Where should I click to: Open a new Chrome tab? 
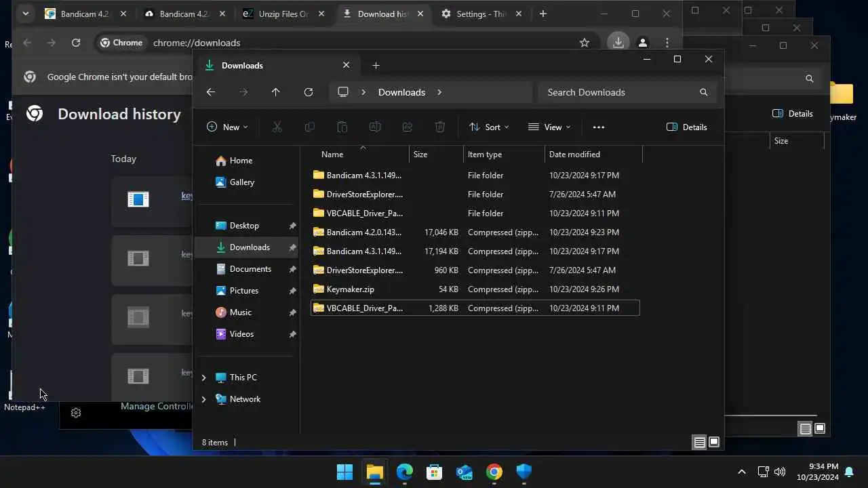pyautogui.click(x=542, y=14)
